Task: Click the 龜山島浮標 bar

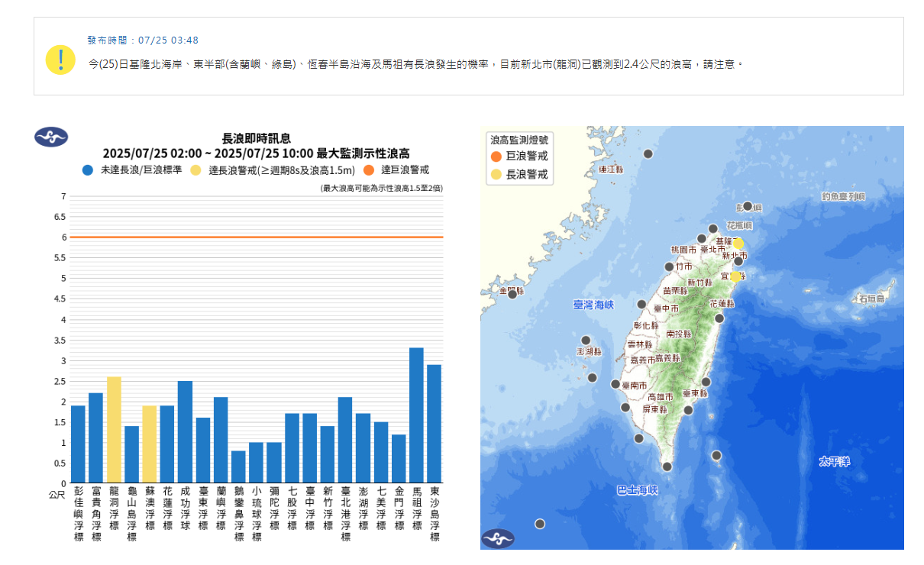Action: point(131,454)
